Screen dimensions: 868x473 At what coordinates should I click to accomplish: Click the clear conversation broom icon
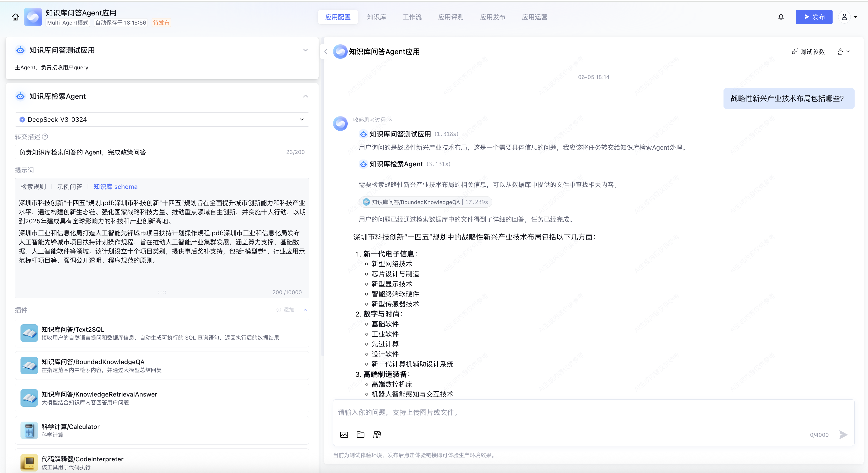[840, 52]
